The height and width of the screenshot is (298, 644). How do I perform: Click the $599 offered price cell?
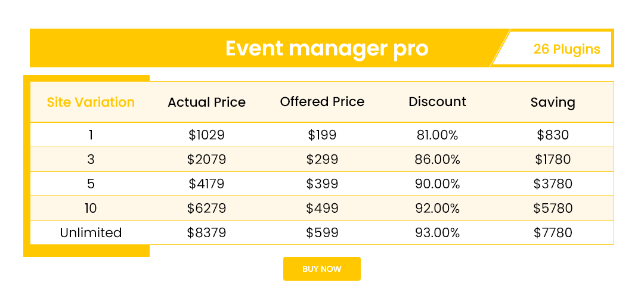322,232
